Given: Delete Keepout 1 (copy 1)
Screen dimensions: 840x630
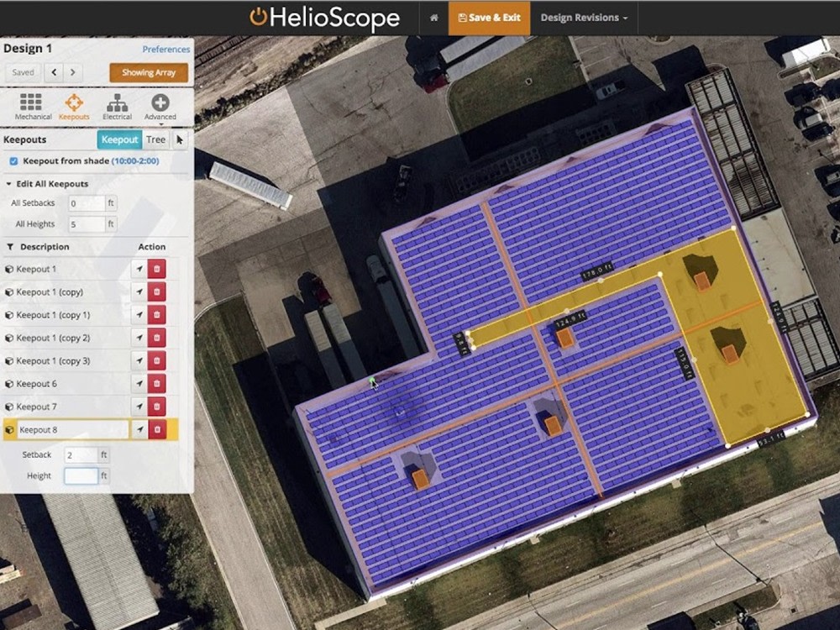Looking at the screenshot, I should tap(157, 315).
